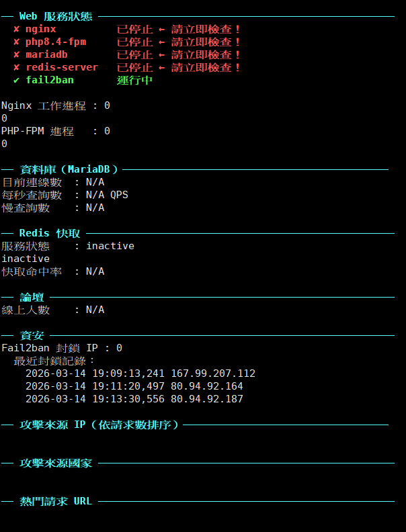Click the left arrow on the redis-server row
The width and height of the screenshot is (406, 532).
tap(162, 68)
